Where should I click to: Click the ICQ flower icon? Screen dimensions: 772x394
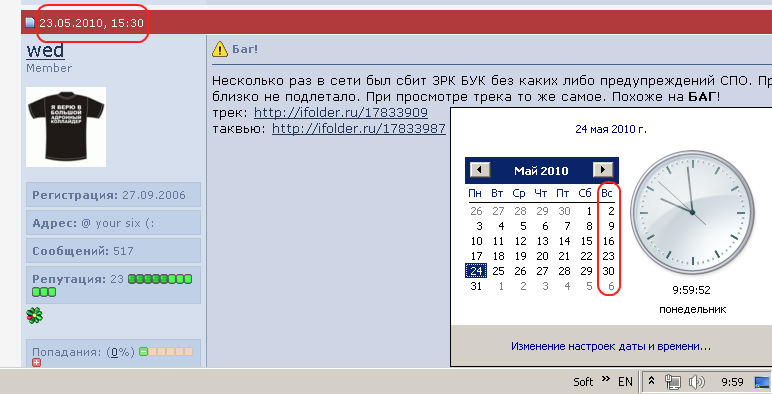(34, 315)
